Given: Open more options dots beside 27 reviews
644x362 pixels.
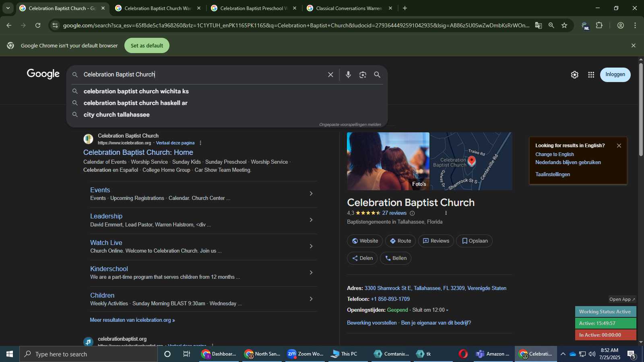Looking at the screenshot, I should [x=446, y=213].
